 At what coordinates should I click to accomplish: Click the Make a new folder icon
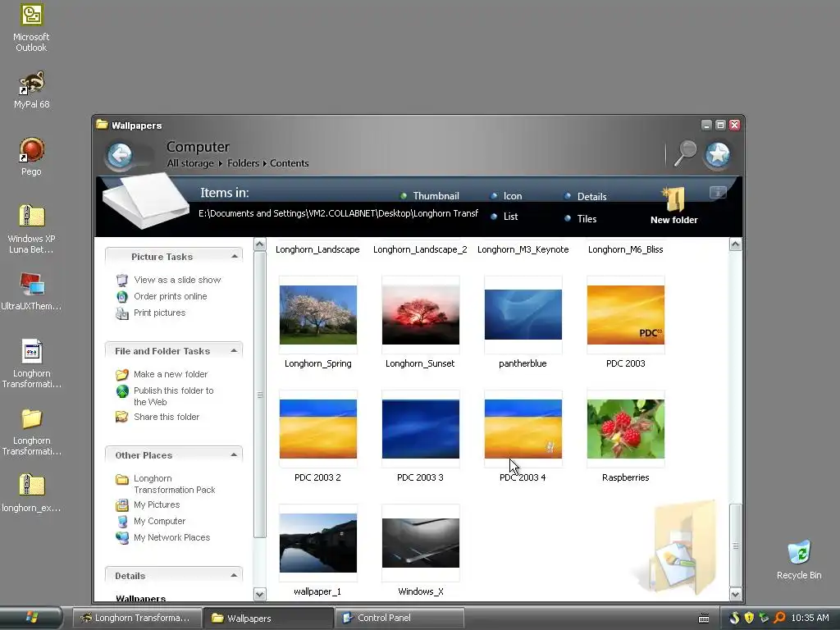click(x=122, y=374)
